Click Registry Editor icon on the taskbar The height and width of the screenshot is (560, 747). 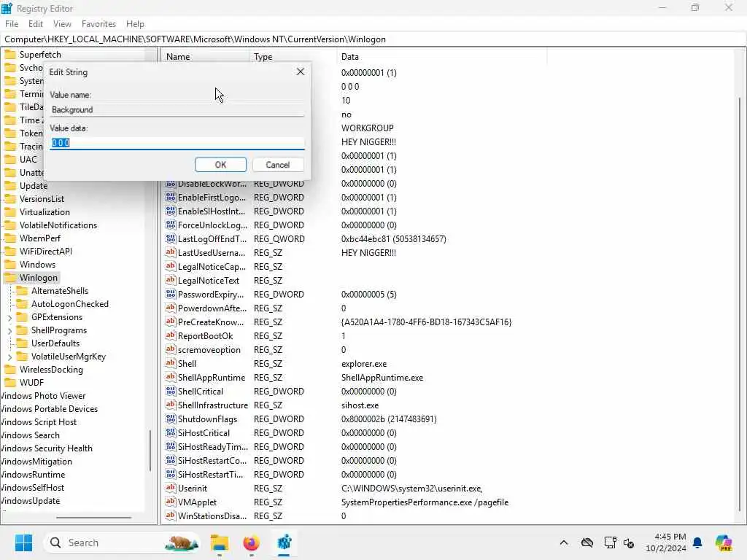[x=284, y=542]
